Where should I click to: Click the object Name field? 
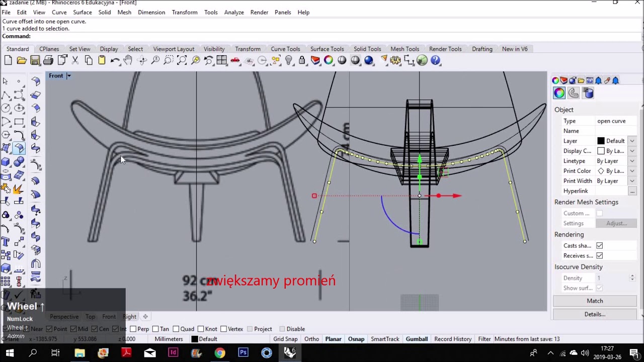coord(616,131)
